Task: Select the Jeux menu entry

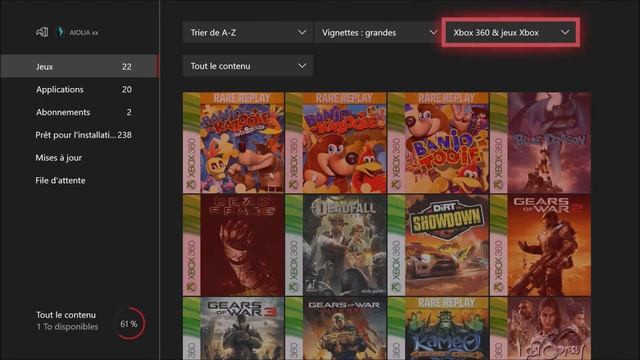Action: (79, 66)
